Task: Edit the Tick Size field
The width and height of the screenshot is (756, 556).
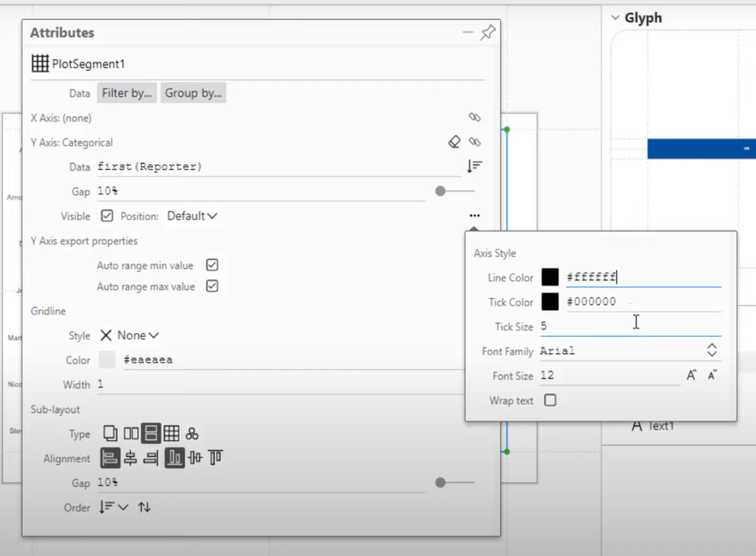Action: 630,326
